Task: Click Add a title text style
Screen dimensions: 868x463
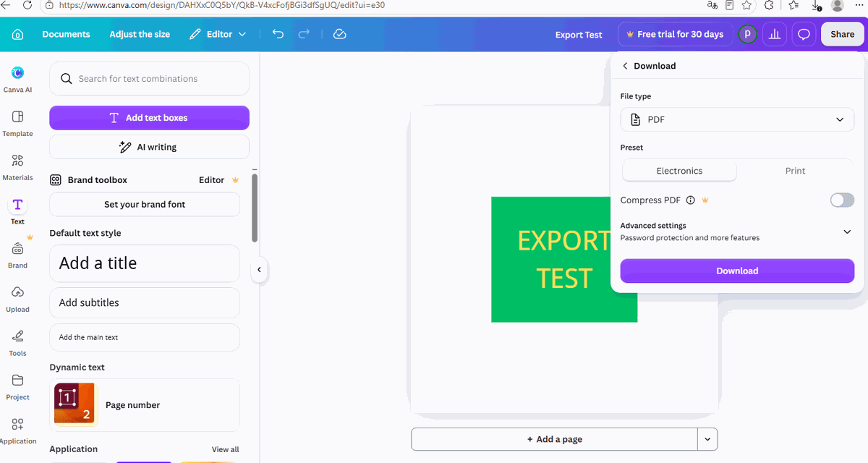Action: coord(145,263)
